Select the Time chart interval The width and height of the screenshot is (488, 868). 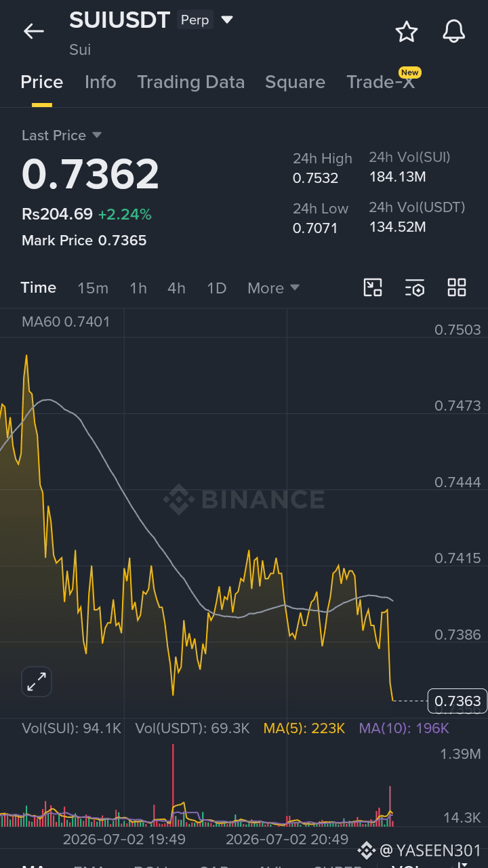[x=39, y=287]
